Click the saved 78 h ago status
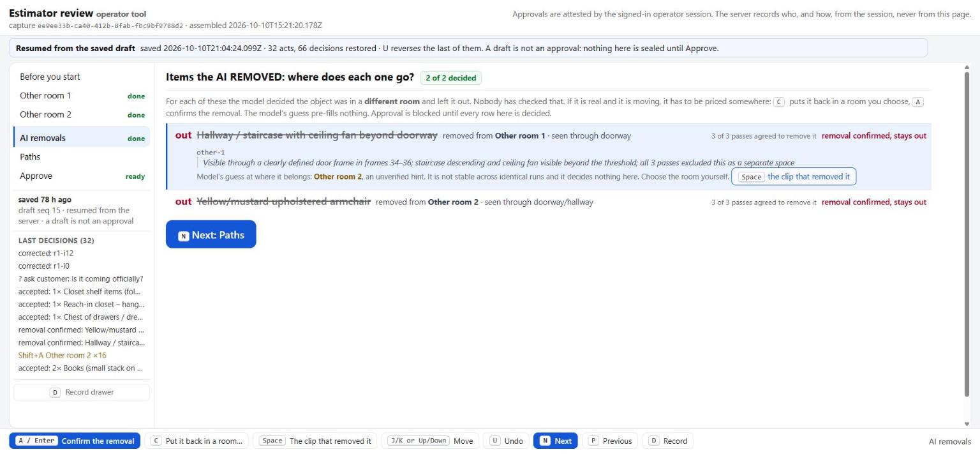 [x=45, y=200]
